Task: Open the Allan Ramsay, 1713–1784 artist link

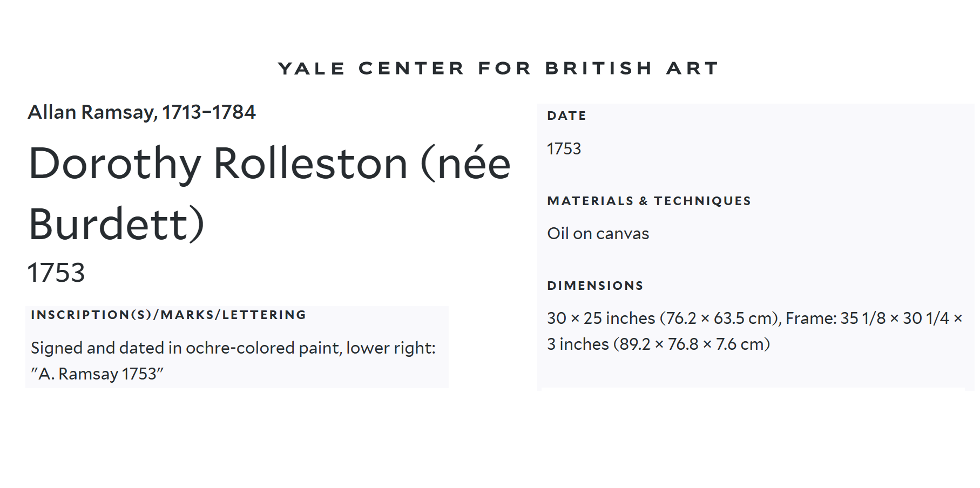Action: click(x=141, y=112)
